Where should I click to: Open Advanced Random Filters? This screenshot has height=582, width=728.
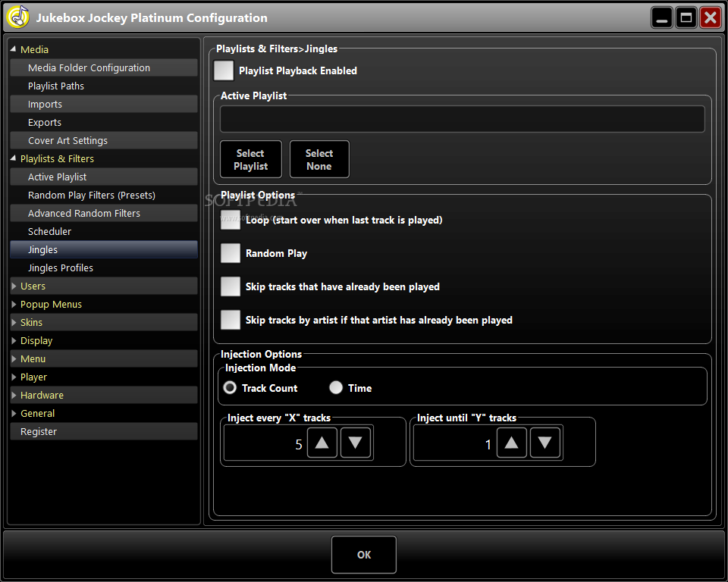(104, 213)
